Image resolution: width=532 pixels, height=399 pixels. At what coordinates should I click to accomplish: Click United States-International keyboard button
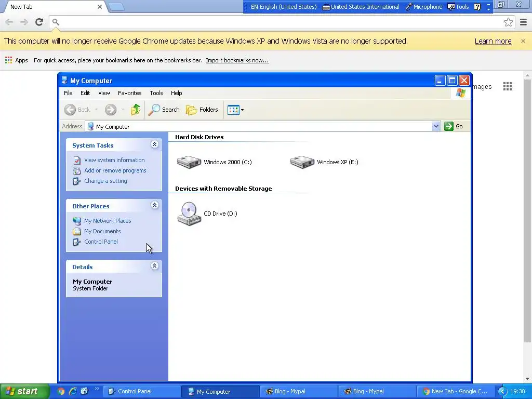[361, 7]
